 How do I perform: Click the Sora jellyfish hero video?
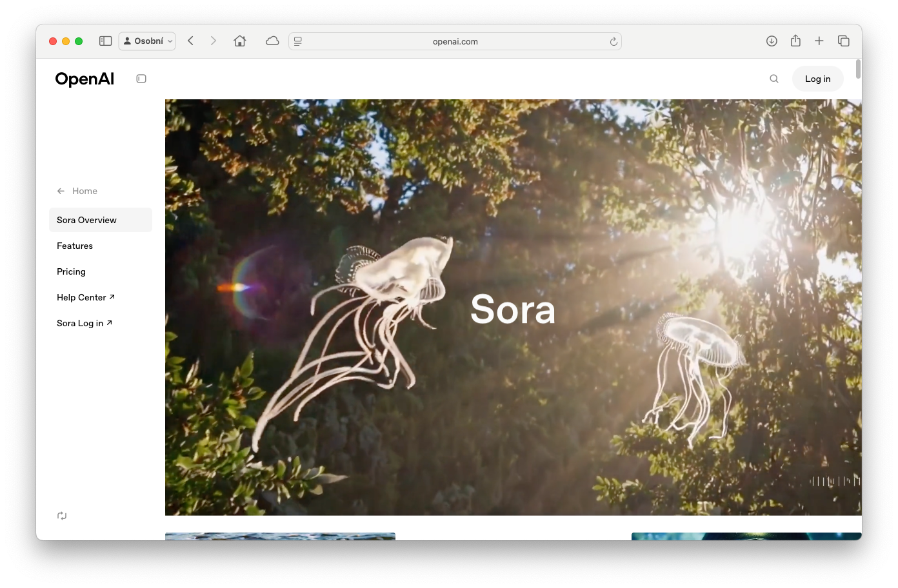(x=513, y=307)
